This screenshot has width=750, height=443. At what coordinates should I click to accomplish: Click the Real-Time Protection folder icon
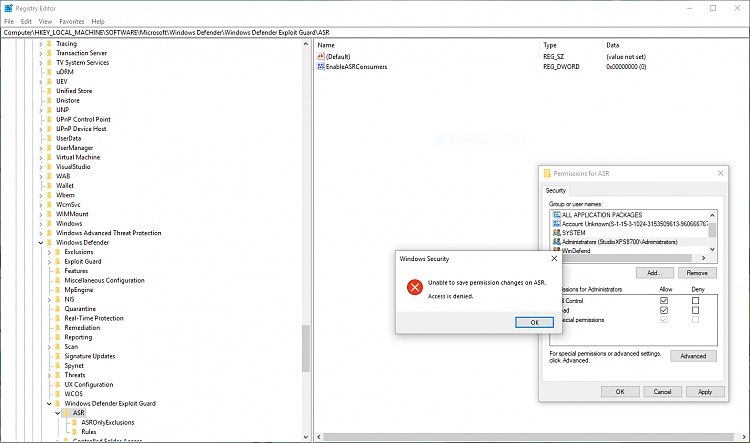click(x=58, y=318)
